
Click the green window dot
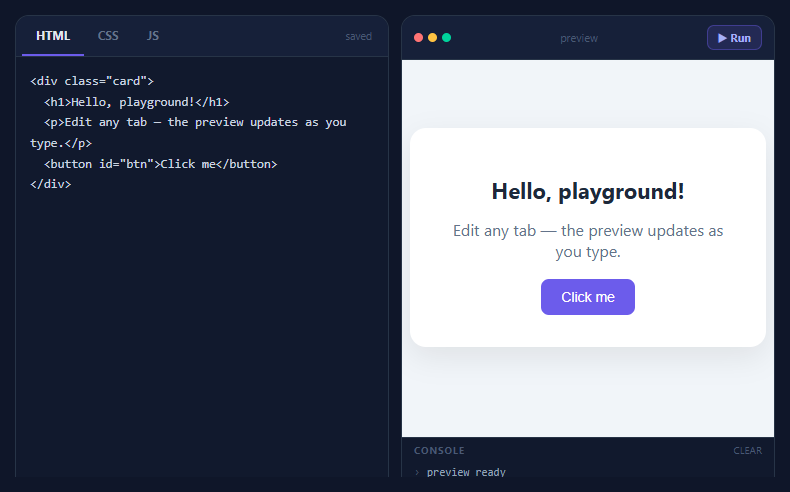[446, 38]
